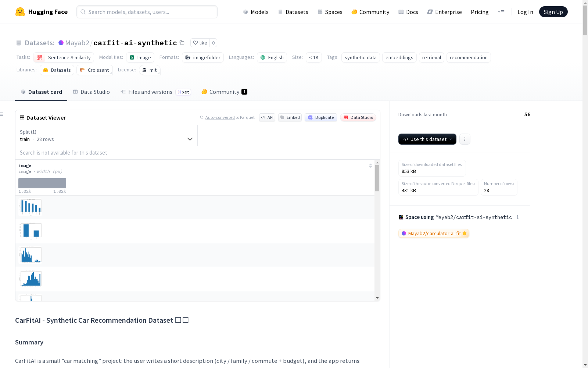588x368 pixels.
Task: Click the Croissant library tag
Action: 94,70
